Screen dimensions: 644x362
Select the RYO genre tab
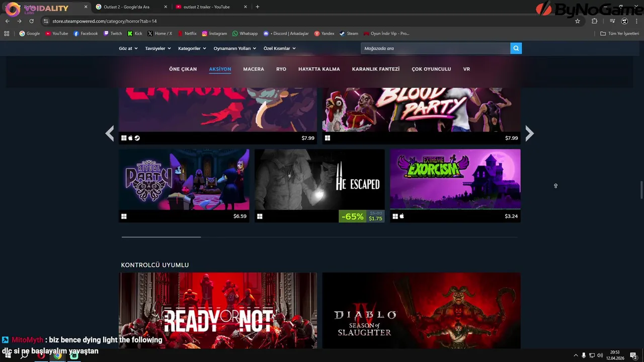point(281,69)
